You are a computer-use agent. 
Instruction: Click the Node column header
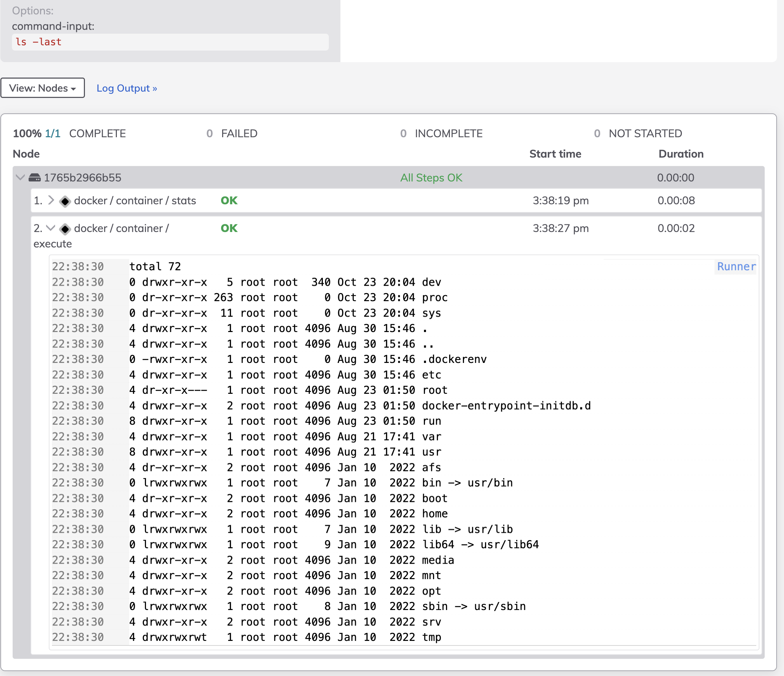(26, 154)
